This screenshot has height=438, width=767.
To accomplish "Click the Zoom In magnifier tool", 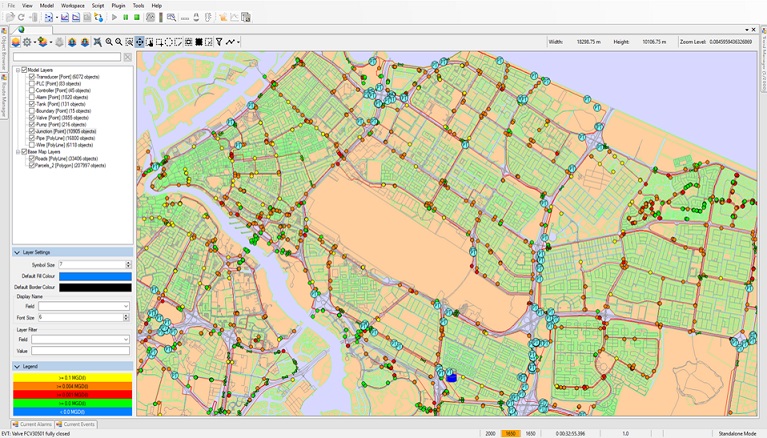I will 109,42.
